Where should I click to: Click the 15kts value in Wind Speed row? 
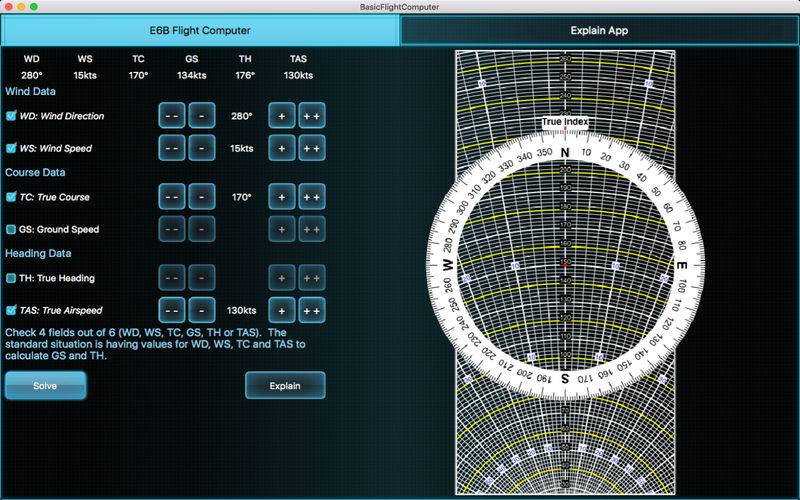[x=241, y=148]
